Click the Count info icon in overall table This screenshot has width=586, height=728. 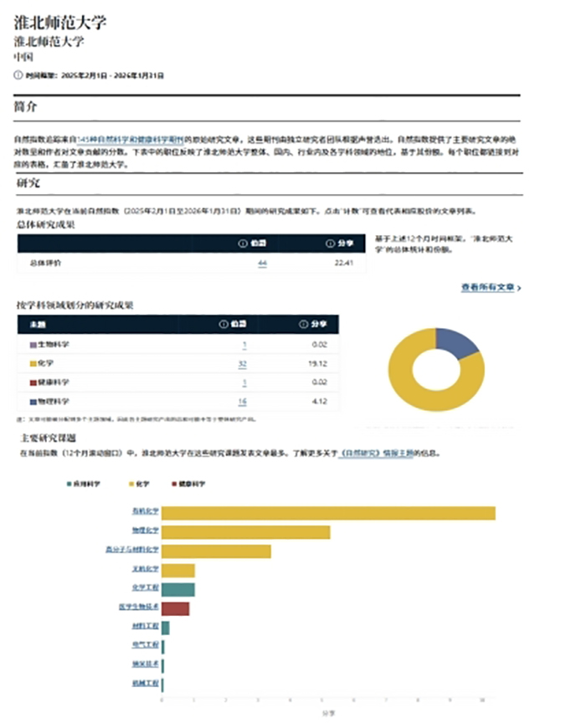[243, 244]
